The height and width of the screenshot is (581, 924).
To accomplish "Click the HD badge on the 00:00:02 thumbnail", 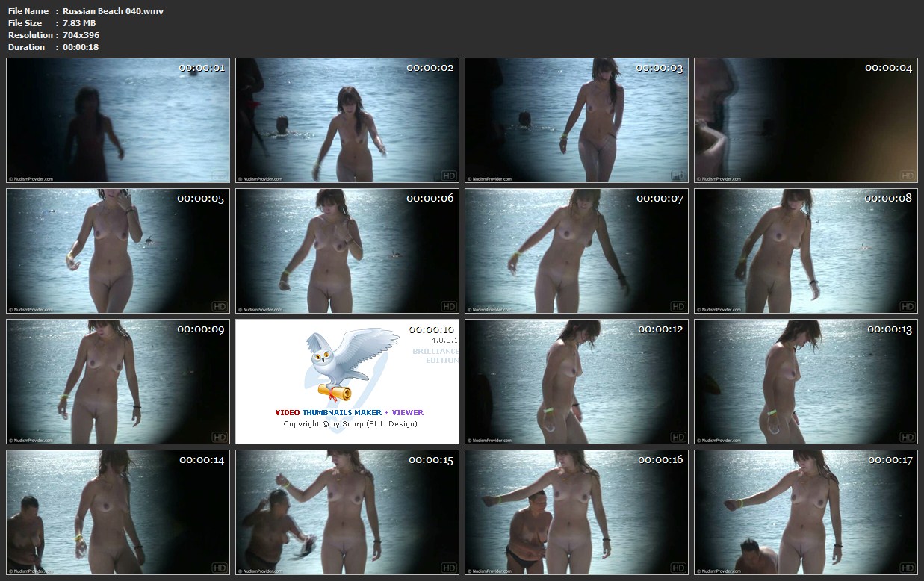I will point(448,176).
